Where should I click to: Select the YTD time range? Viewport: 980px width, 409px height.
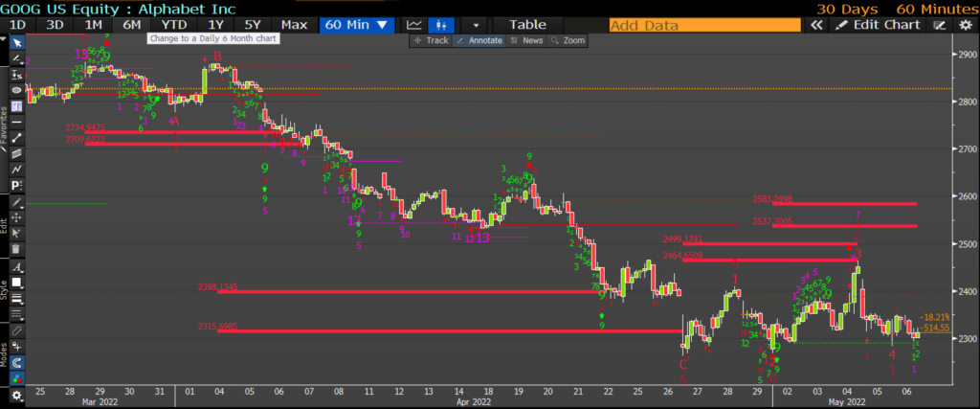point(173,25)
